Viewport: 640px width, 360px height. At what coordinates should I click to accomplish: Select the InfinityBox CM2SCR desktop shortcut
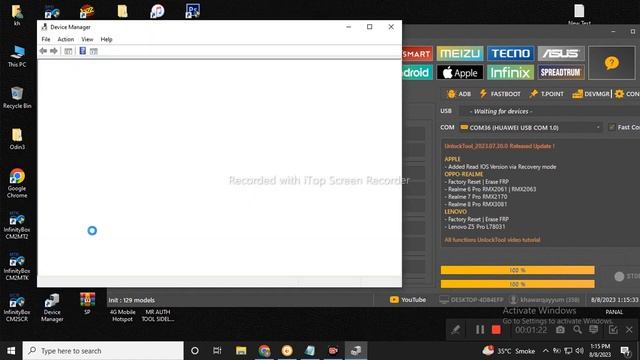tap(17, 308)
